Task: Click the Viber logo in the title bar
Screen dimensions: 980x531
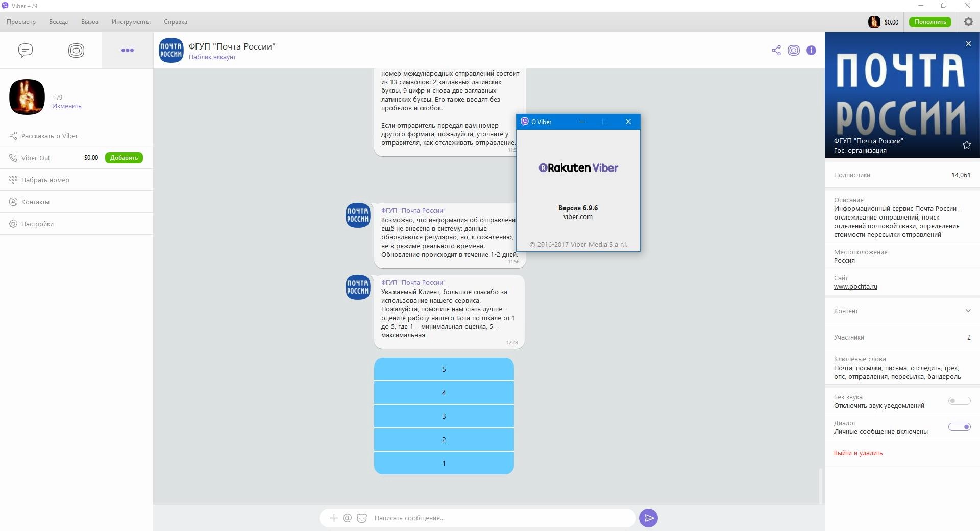Action: point(5,6)
